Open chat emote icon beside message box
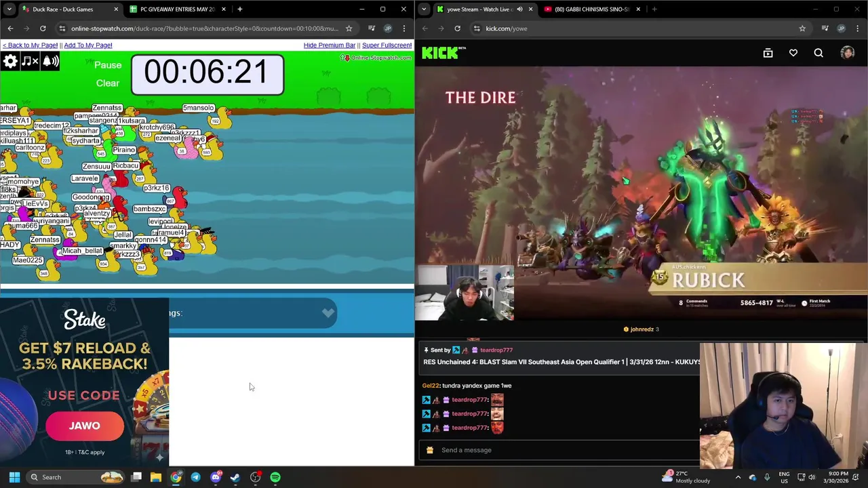Screen dimensions: 868x488 tap(430, 450)
